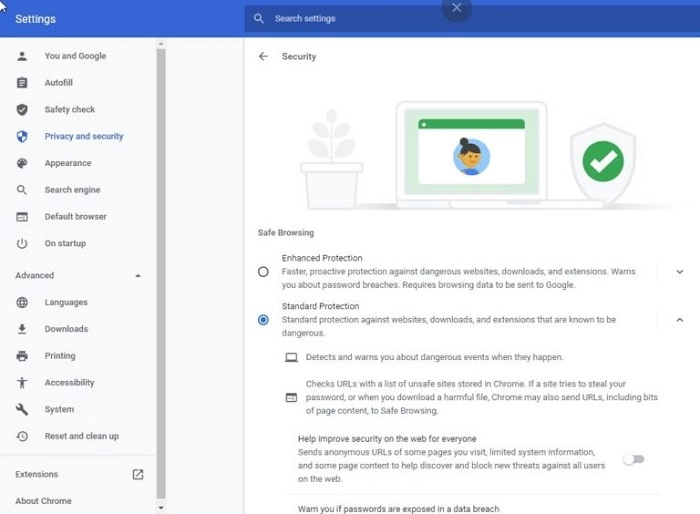Select Enhanced Protection radio button

click(263, 271)
